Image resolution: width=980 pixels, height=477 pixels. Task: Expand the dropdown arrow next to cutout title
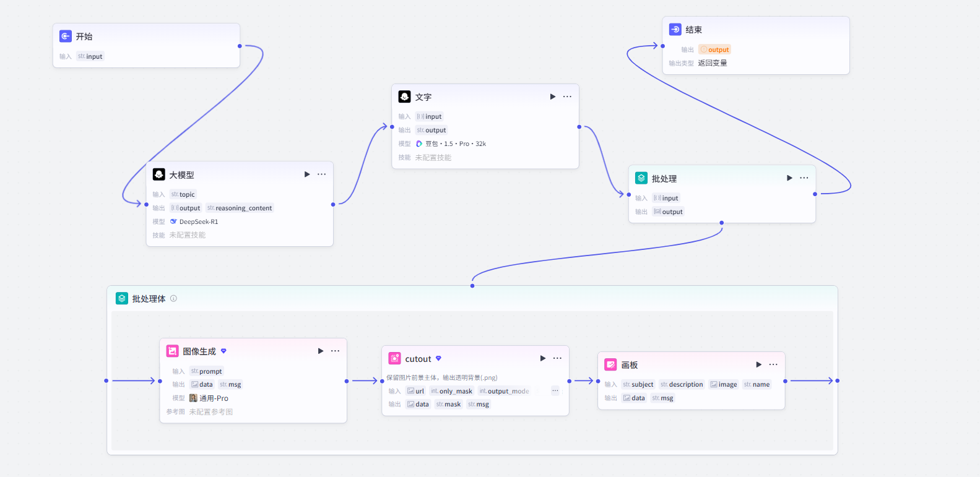pos(438,358)
